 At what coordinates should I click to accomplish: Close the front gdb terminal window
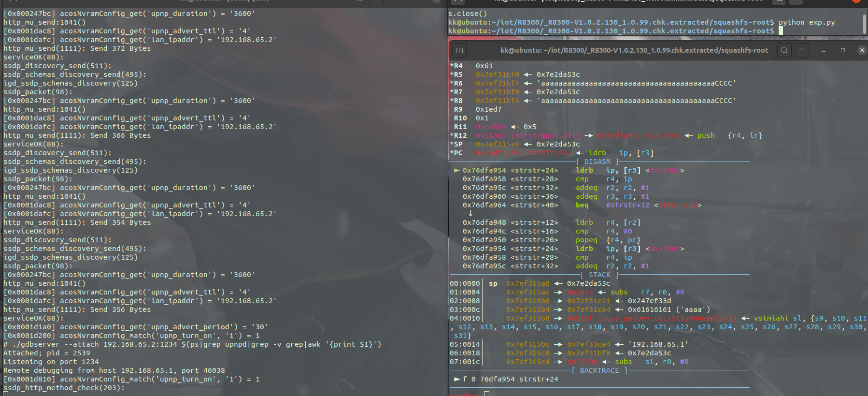pyautogui.click(x=862, y=50)
